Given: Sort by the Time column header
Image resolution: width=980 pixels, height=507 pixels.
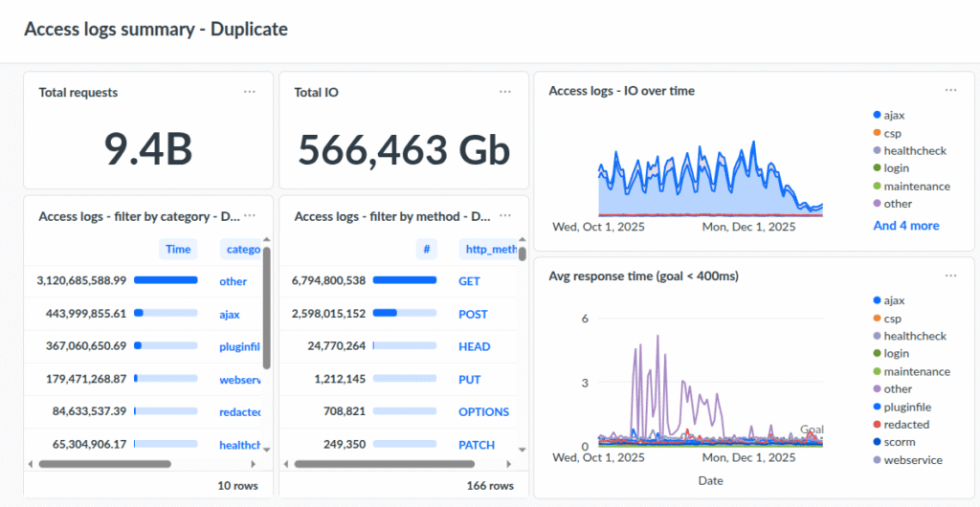Looking at the screenshot, I should tap(178, 249).
